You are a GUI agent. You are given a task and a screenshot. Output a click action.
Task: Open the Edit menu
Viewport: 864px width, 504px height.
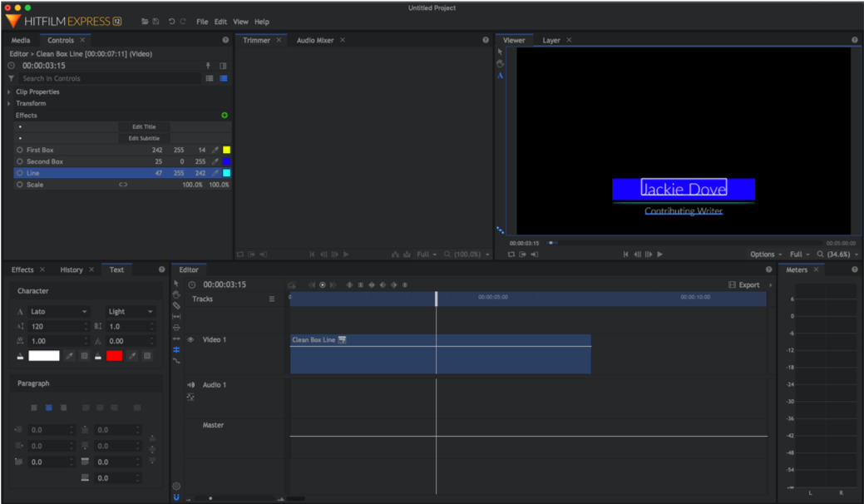click(x=220, y=22)
